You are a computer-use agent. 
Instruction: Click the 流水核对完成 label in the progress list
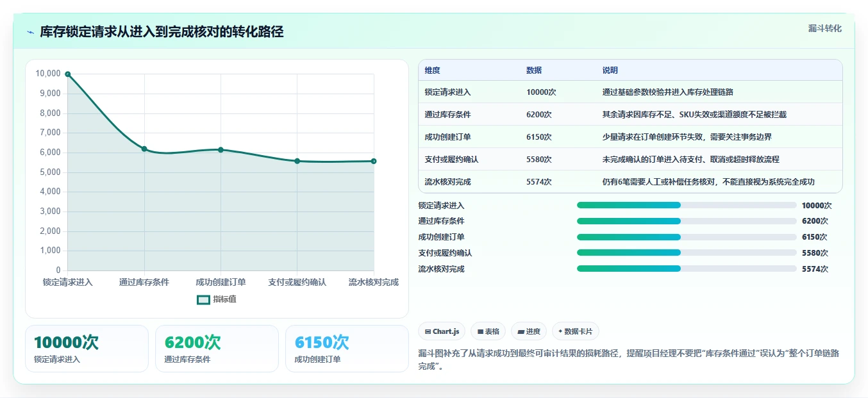click(441, 269)
